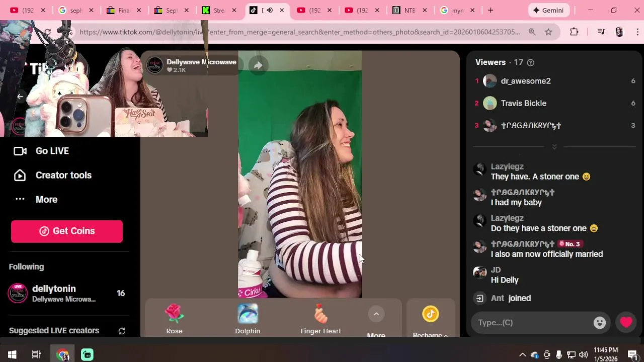Open the Windows Start menu
Image resolution: width=644 pixels, height=362 pixels.
click(x=12, y=354)
